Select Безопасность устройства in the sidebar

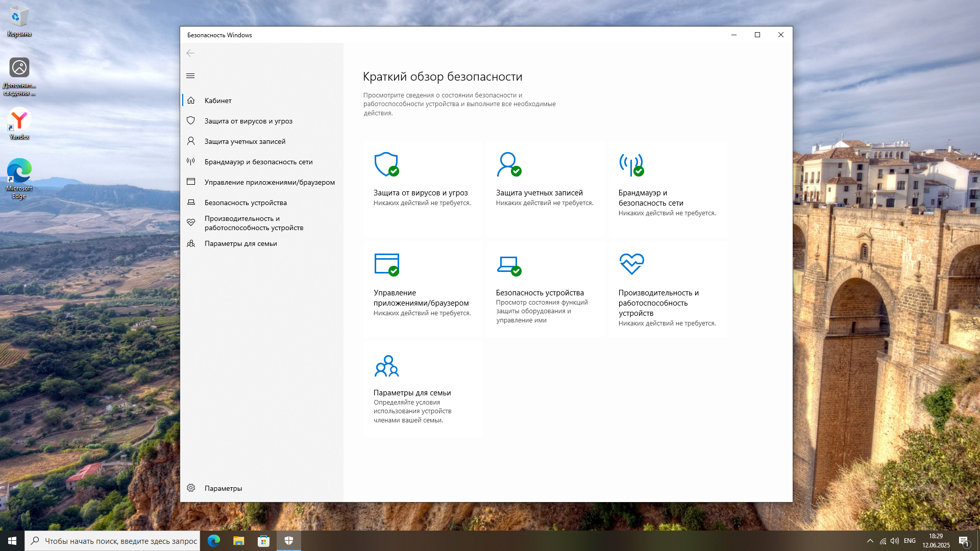coord(246,203)
